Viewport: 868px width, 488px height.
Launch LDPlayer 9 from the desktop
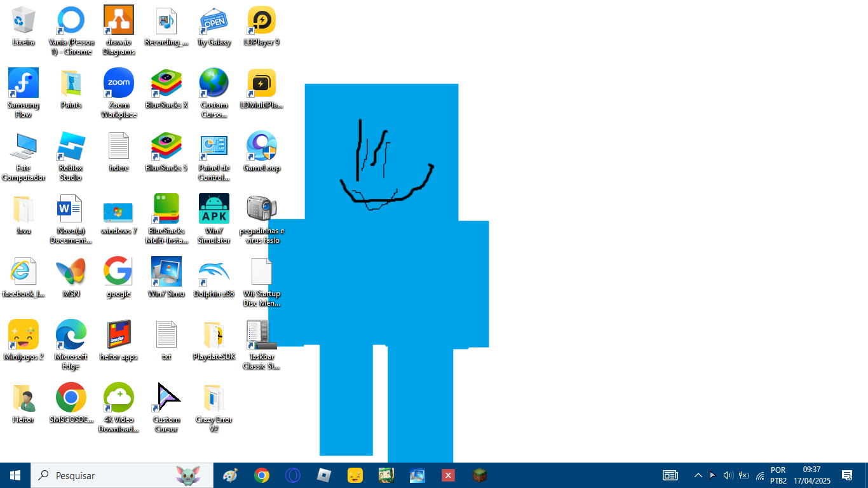point(262,26)
